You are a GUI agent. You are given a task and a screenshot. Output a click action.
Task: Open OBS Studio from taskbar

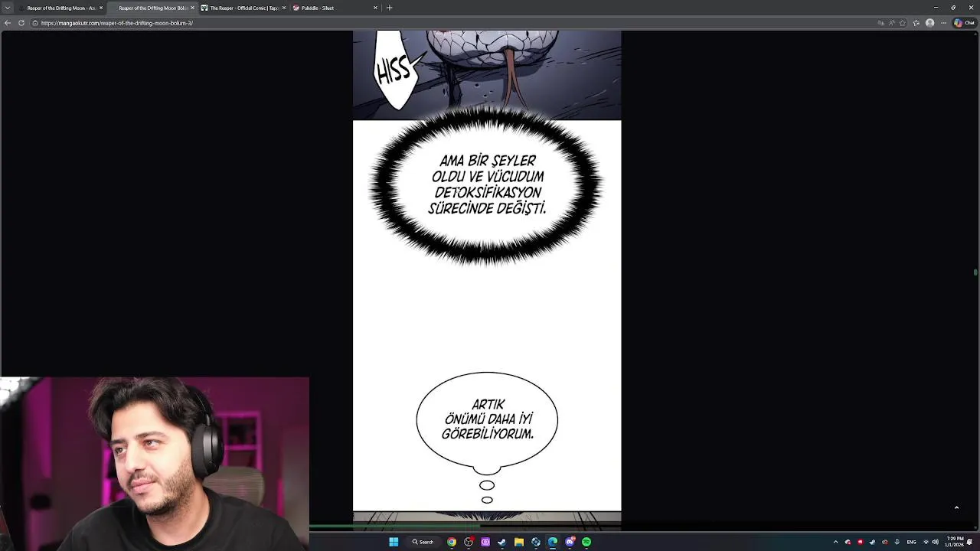469,542
